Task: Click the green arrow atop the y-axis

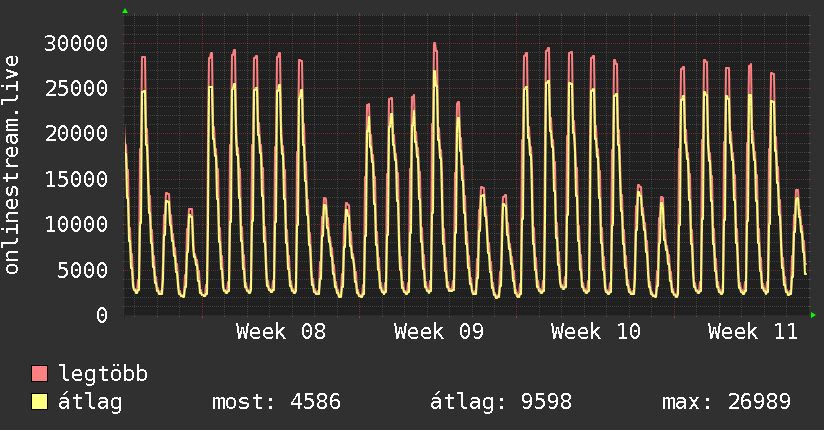Action: (125, 11)
